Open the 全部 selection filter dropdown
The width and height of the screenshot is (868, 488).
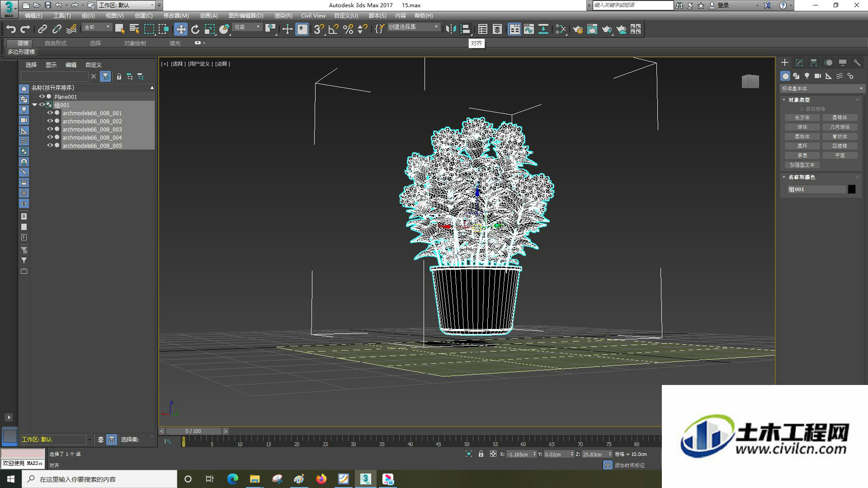pyautogui.click(x=97, y=28)
